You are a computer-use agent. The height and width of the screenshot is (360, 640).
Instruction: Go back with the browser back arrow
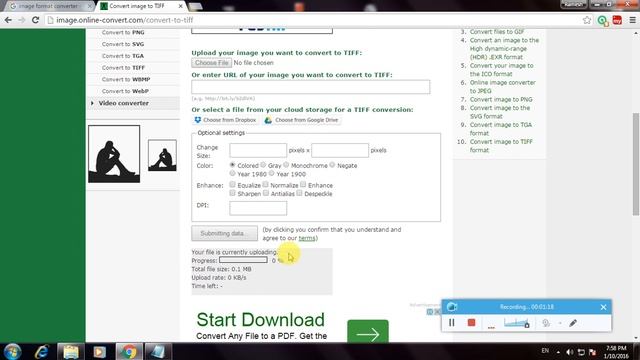(8, 20)
